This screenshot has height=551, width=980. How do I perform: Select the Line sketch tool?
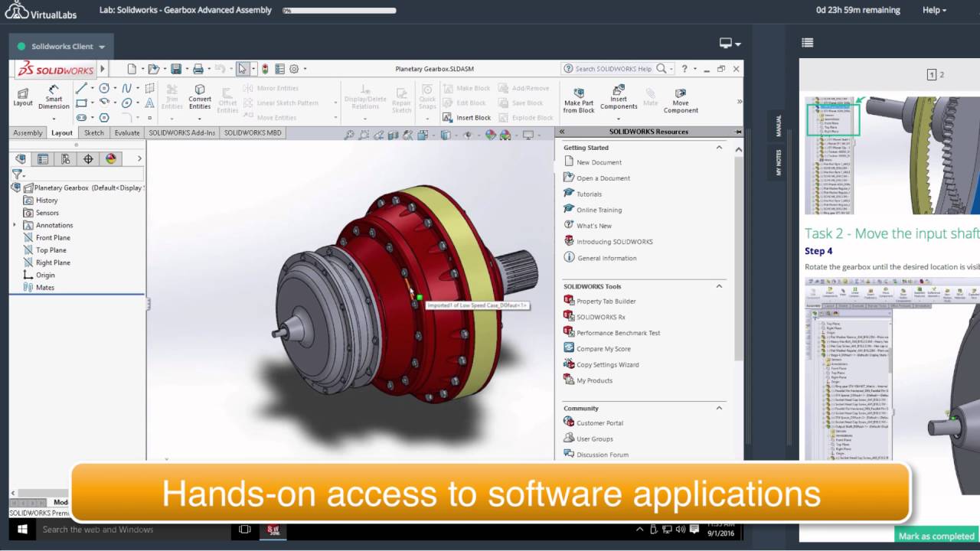pos(81,88)
